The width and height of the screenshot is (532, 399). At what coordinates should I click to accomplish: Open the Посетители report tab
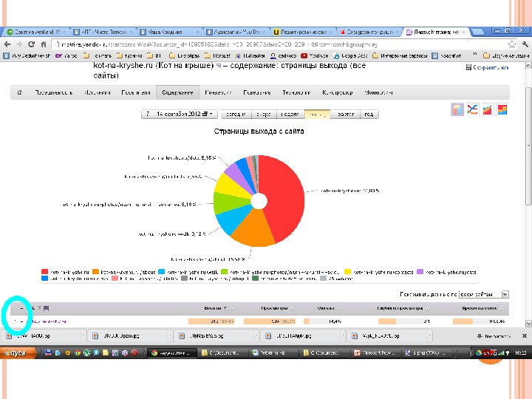(x=136, y=92)
